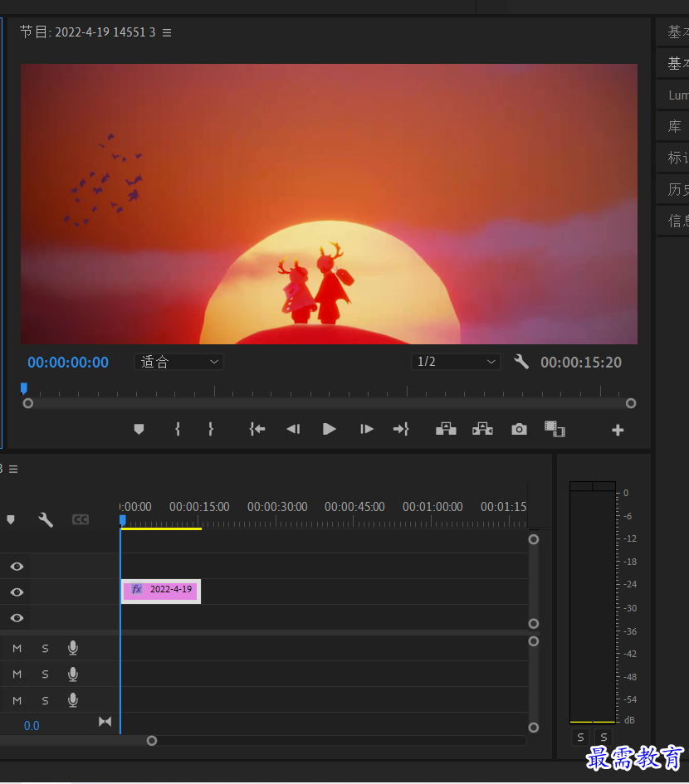Open the 库 libraries panel tab
The width and height of the screenshot is (689, 784).
click(x=673, y=126)
